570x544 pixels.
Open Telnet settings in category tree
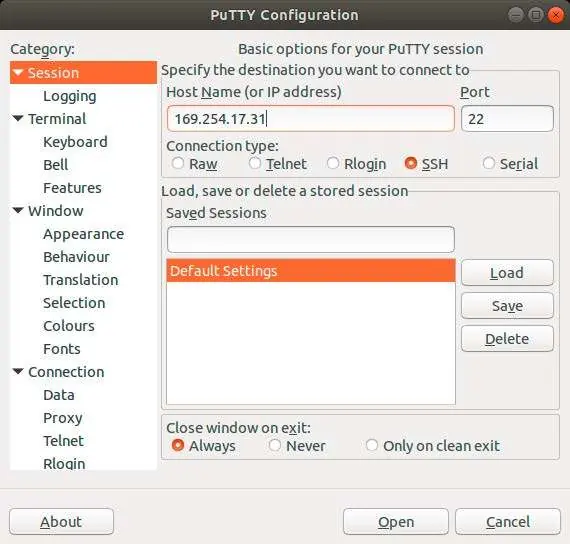[x=64, y=441]
